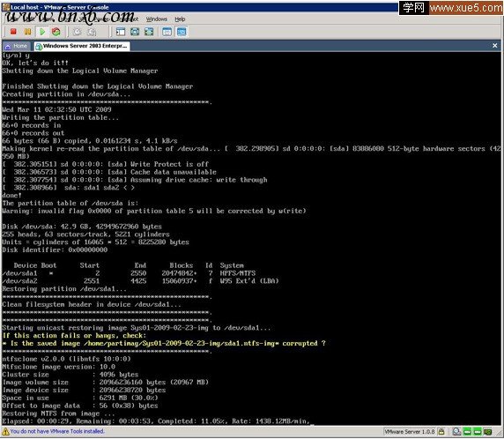504x439 pixels.
Task: Switch to the summary view toolbar icon
Action: (167, 32)
